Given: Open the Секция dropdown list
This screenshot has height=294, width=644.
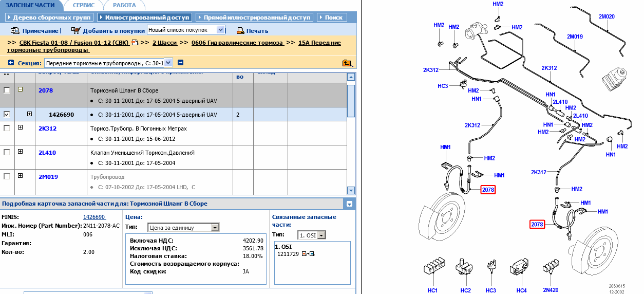Looking at the screenshot, I should click(x=108, y=63).
